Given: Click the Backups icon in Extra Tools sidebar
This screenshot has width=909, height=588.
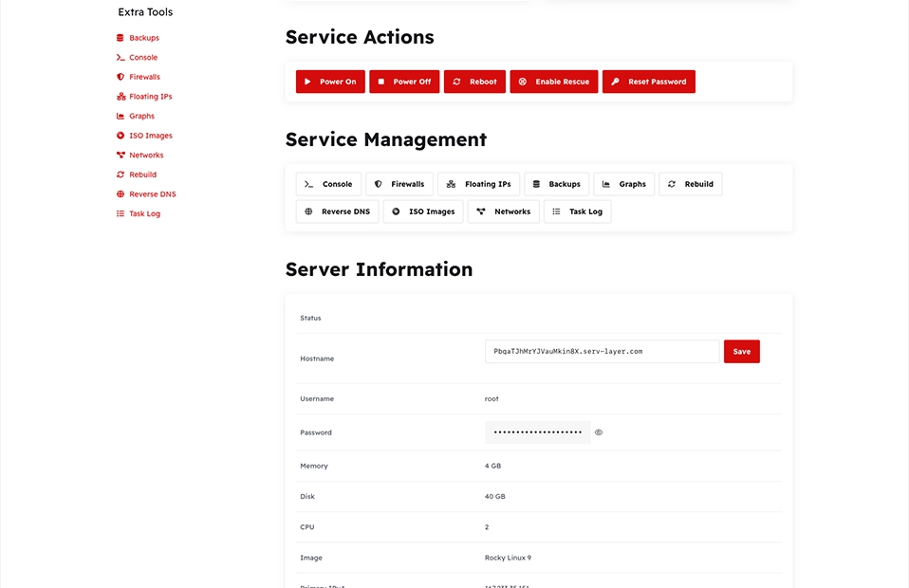Looking at the screenshot, I should click(x=120, y=38).
